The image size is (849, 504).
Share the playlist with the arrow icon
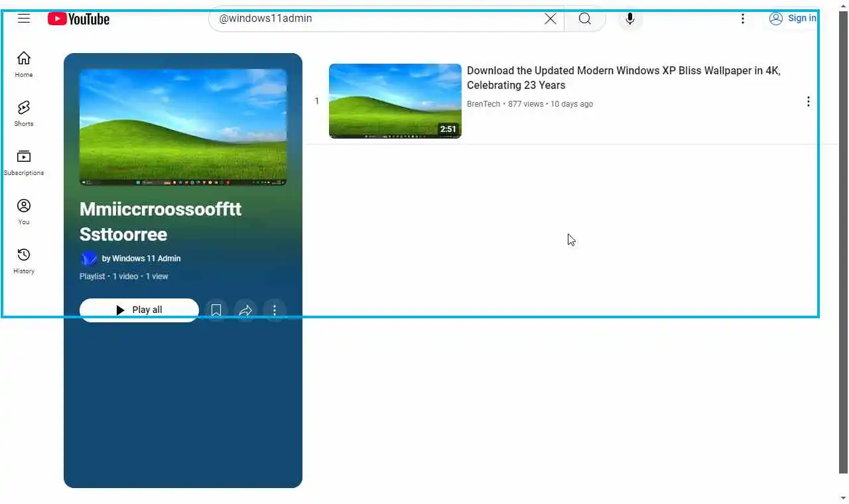pos(245,310)
